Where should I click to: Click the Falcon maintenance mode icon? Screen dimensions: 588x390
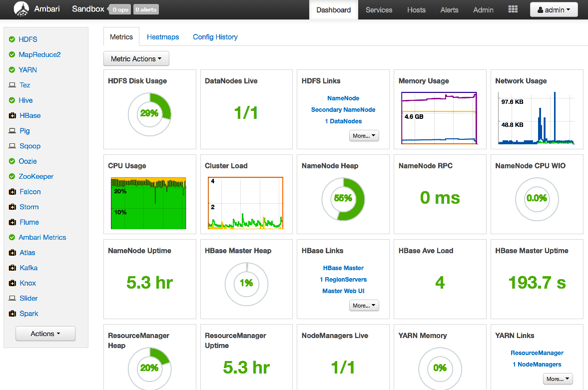[12, 192]
